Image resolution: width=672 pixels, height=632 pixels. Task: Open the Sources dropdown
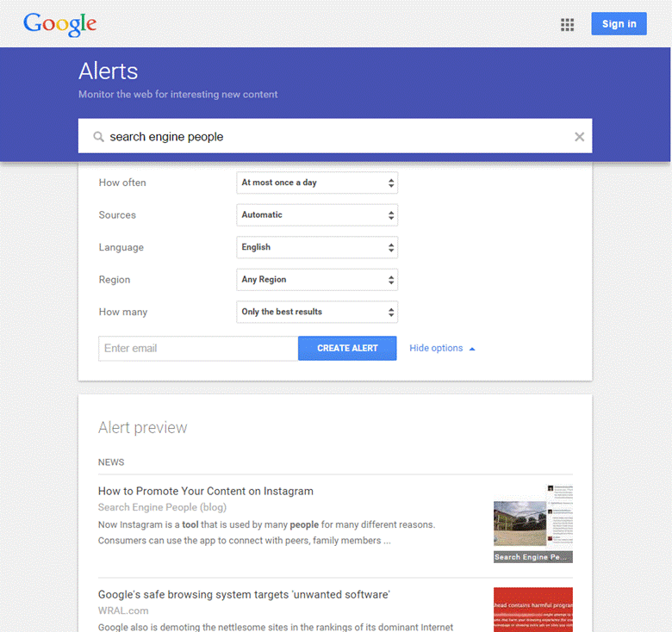pyautogui.click(x=316, y=215)
